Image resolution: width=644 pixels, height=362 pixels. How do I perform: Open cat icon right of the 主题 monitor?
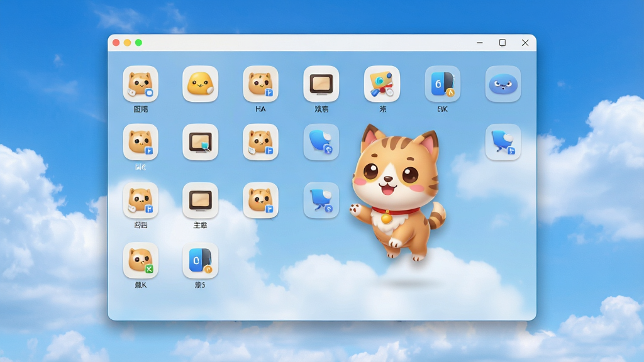click(x=260, y=200)
